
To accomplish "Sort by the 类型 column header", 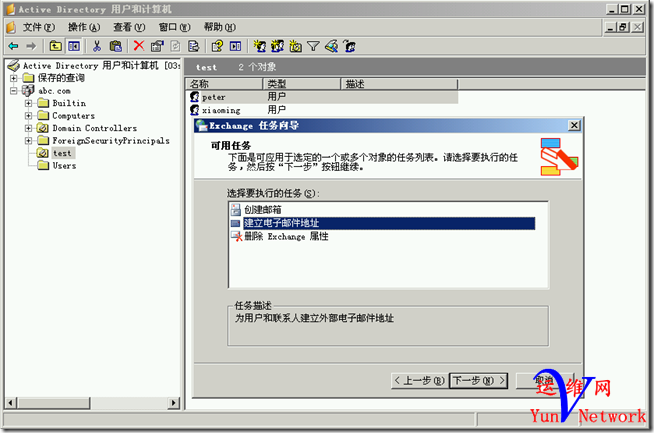I will tap(302, 84).
